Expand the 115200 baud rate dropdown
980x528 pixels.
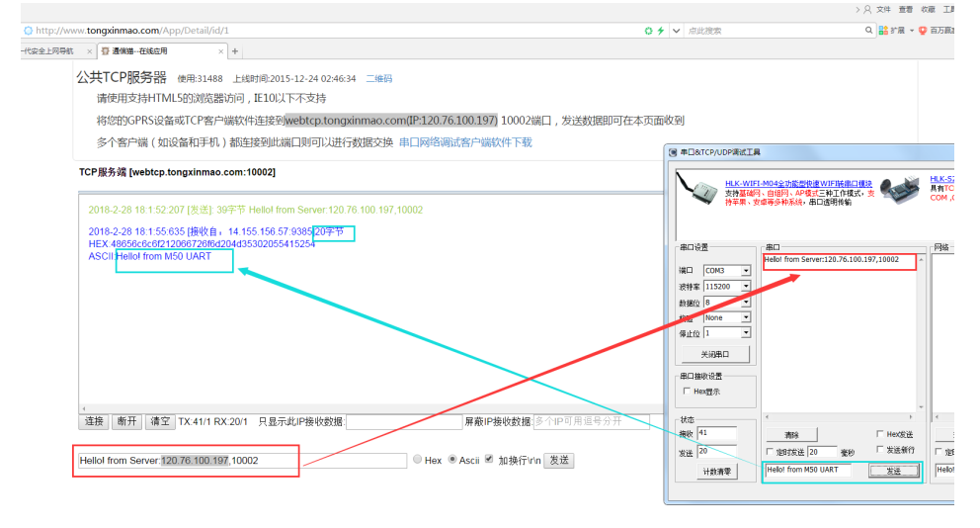(x=745, y=286)
